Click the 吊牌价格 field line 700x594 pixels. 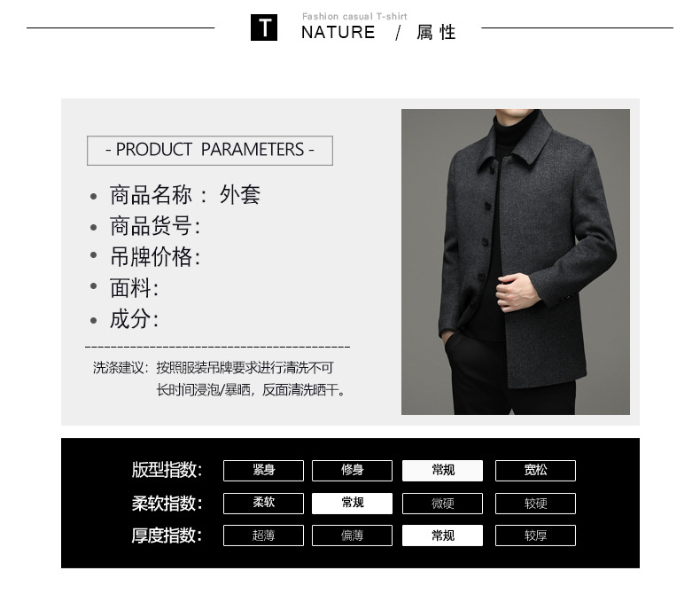(x=145, y=257)
